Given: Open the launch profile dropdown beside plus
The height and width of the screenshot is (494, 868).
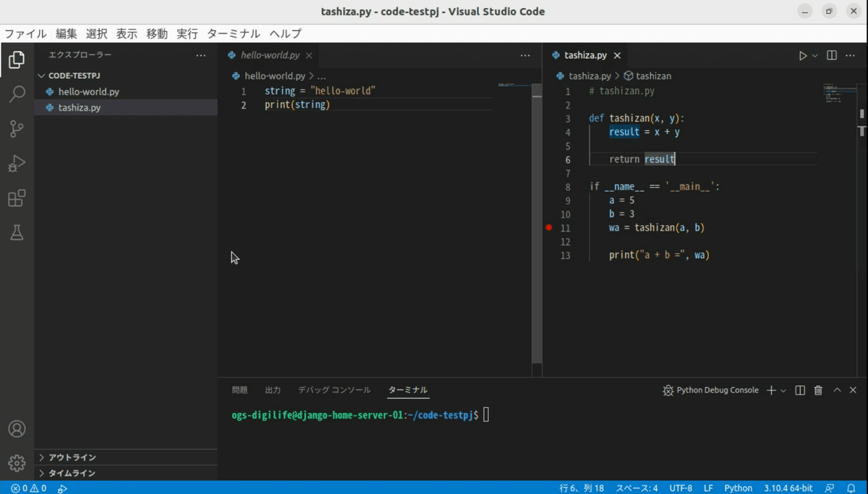Looking at the screenshot, I should [783, 391].
